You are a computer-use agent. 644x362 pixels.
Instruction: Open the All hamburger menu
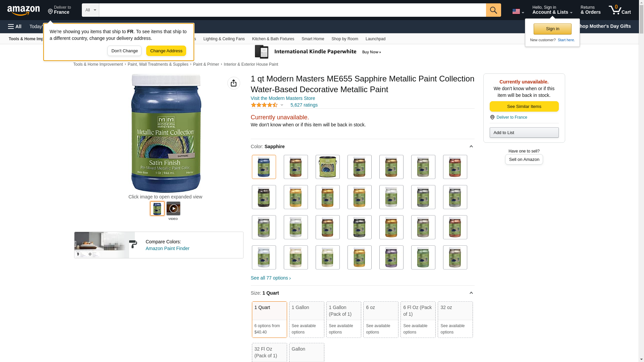pyautogui.click(x=15, y=26)
